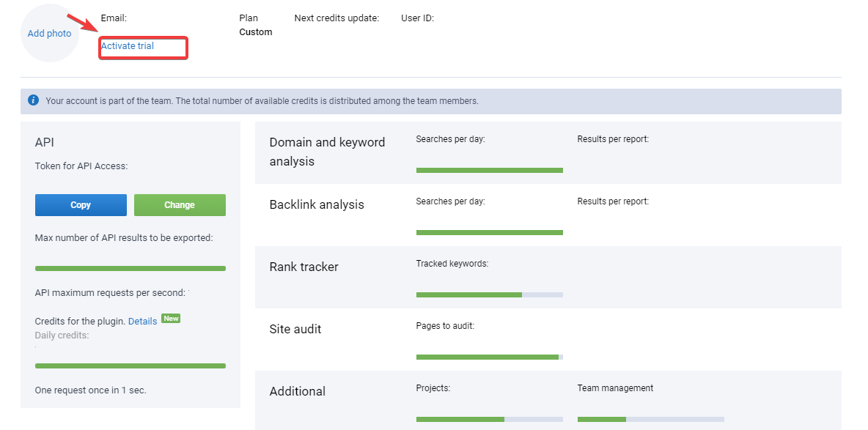868x430 pixels.
Task: Select the Additional section heading
Action: (x=297, y=391)
